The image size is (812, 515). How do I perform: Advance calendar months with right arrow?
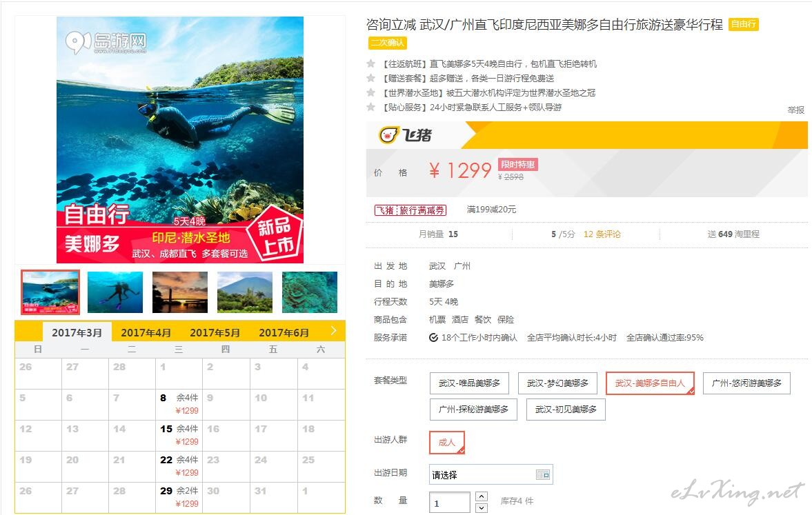click(x=333, y=331)
